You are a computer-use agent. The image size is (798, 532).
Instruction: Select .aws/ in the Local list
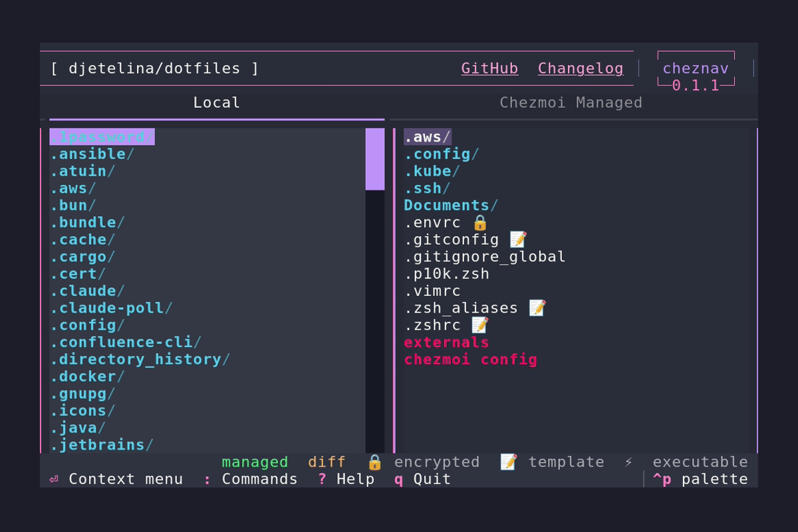[73, 189]
